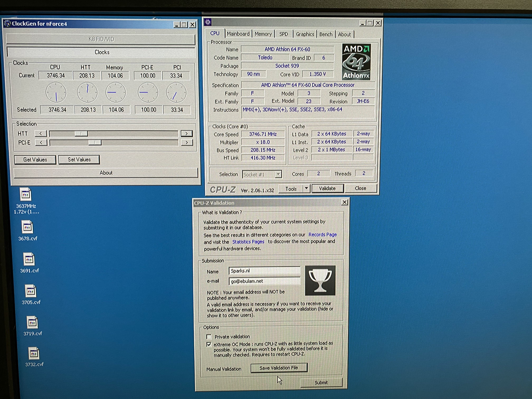Viewport: 532px width, 399px height.
Task: Click the Selected HTT value 208.13
Action: pyautogui.click(x=88, y=110)
